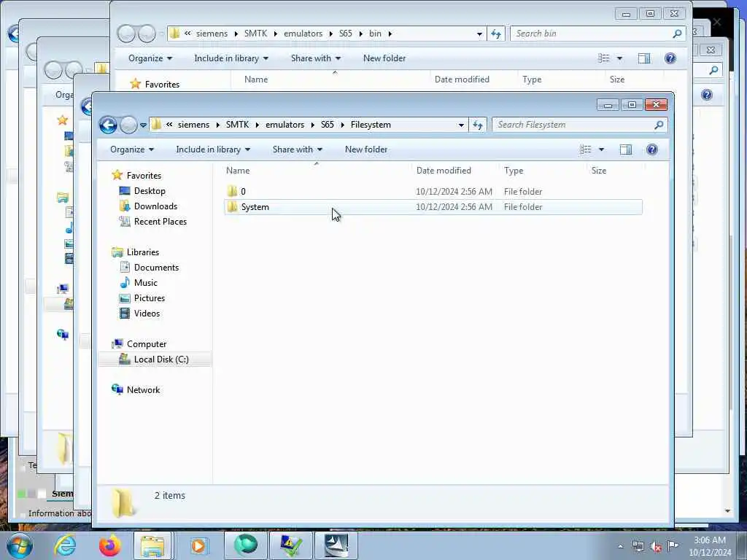Refresh the Filesystem folder view
The height and width of the screenshot is (560, 747).
(x=477, y=125)
